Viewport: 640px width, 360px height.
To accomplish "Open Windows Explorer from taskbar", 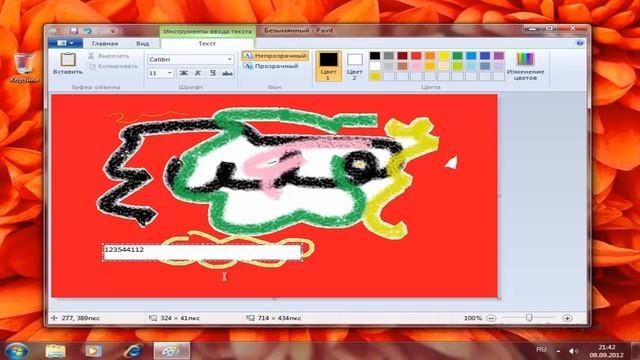I will click(56, 351).
